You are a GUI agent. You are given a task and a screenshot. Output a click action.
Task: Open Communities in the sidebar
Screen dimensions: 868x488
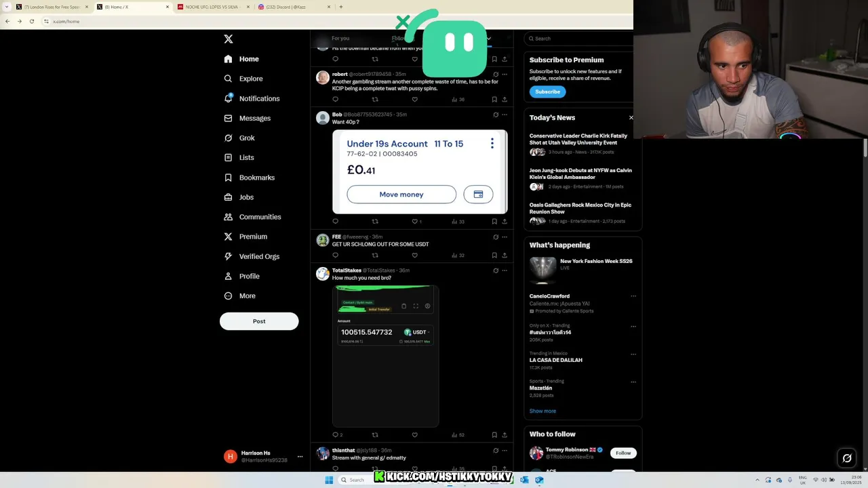252,217
